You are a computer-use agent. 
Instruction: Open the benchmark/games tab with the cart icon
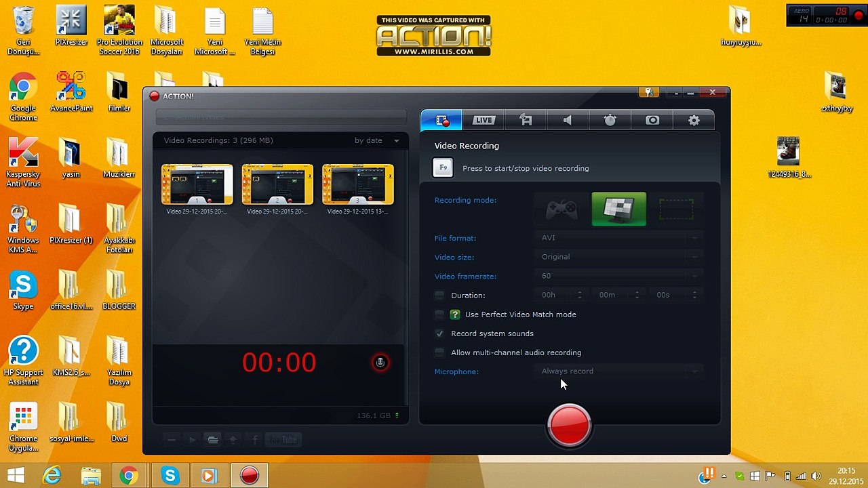(526, 120)
